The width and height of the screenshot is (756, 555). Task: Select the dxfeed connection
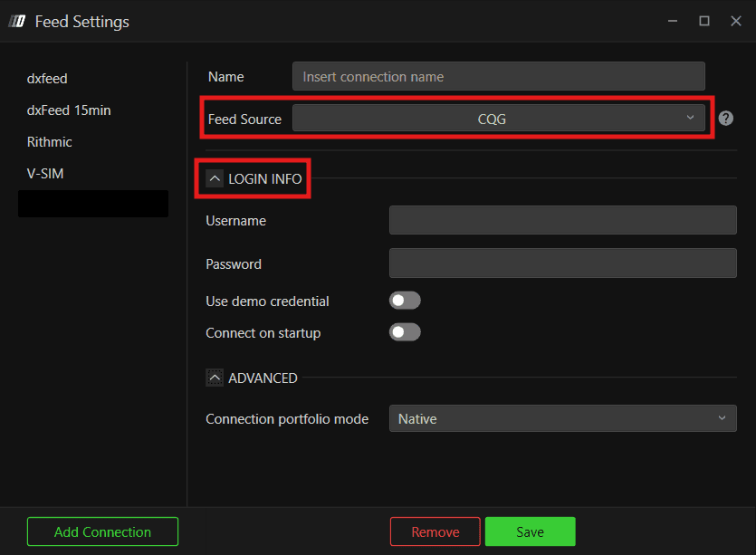(x=47, y=79)
